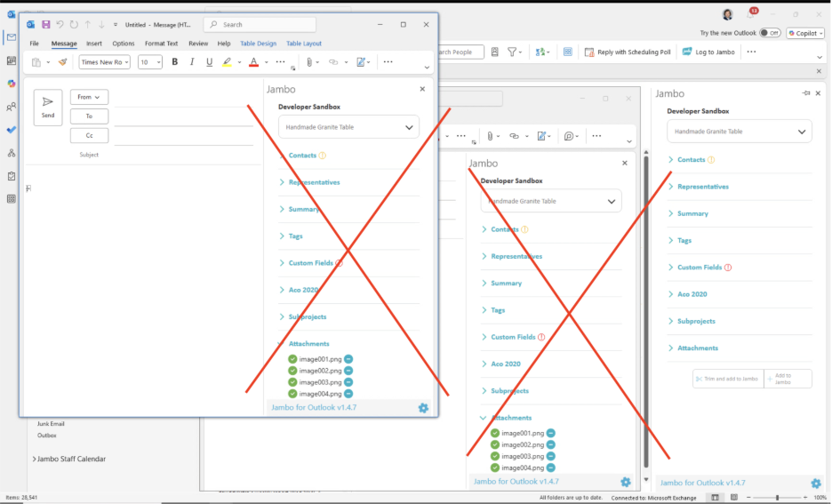Toggle image002.png check in message window Jambo

pos(292,371)
